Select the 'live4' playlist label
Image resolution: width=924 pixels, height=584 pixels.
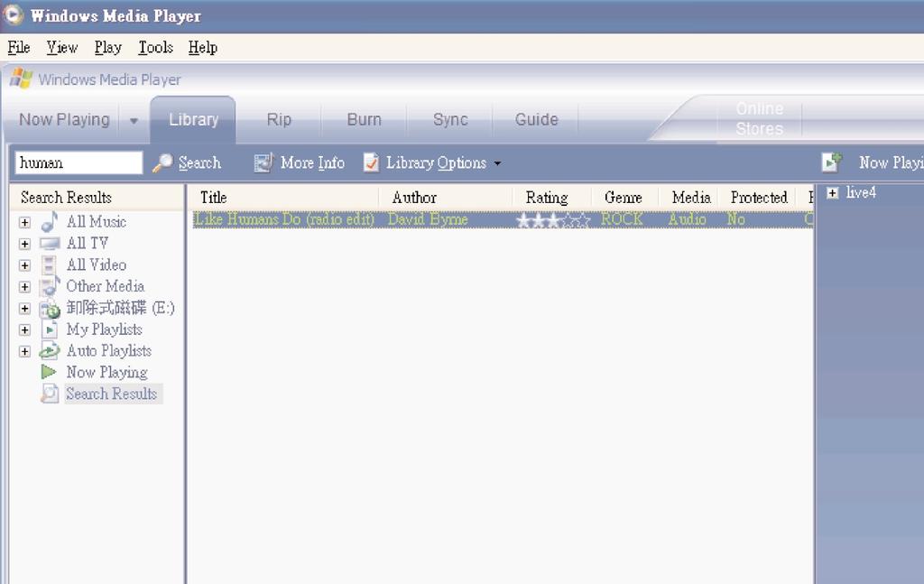(x=861, y=192)
